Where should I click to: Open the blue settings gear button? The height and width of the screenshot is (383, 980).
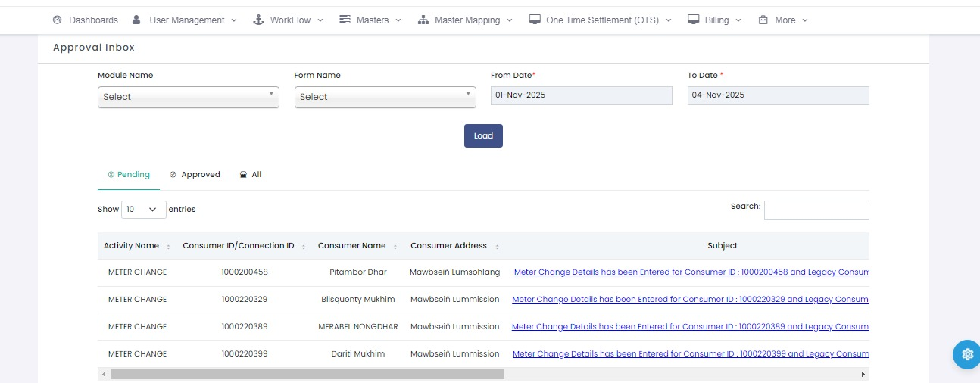[x=966, y=354]
